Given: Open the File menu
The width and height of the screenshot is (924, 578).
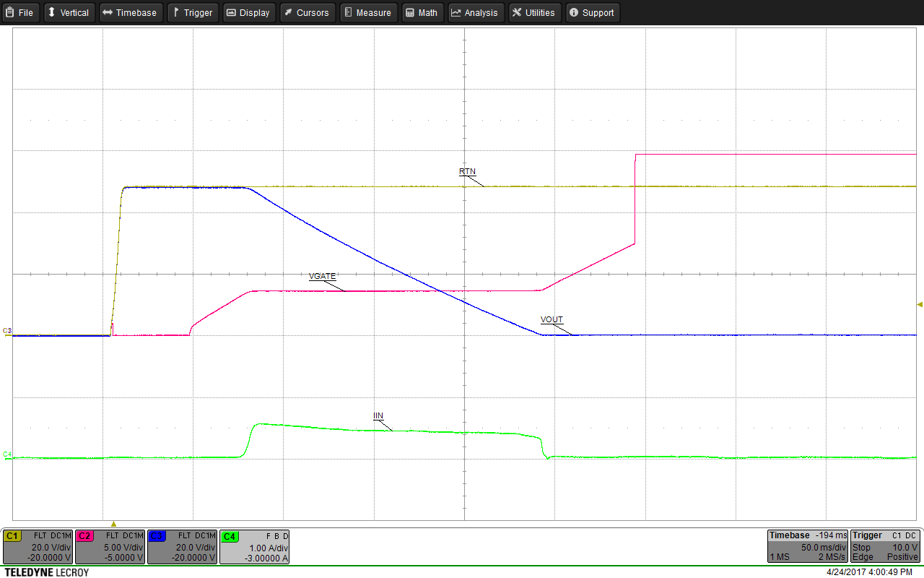Looking at the screenshot, I should pyautogui.click(x=20, y=12).
